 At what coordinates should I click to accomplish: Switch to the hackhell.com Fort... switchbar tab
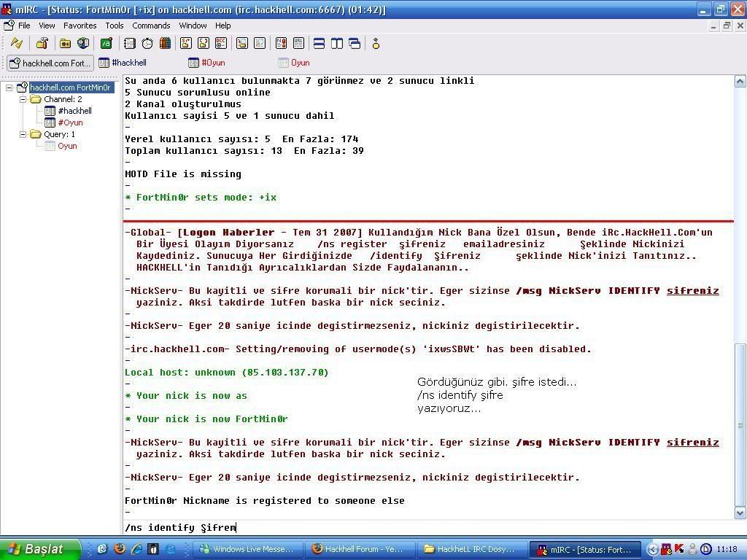click(50, 63)
